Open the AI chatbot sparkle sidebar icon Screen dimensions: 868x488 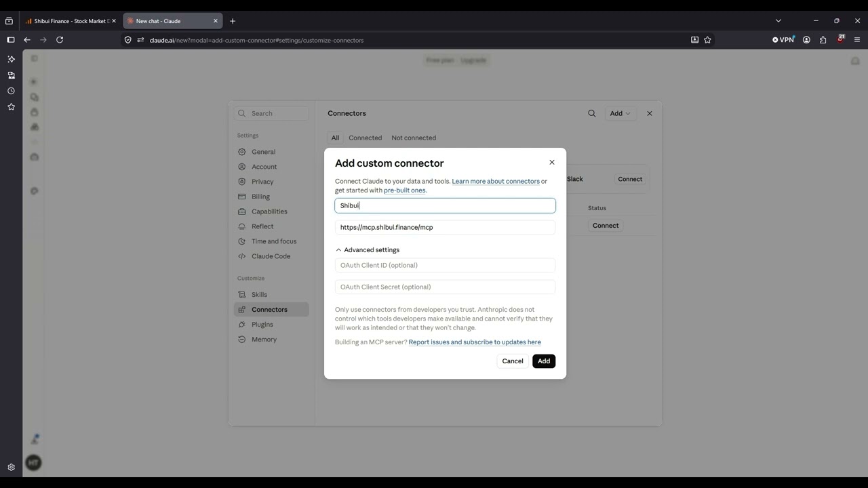tap(11, 59)
